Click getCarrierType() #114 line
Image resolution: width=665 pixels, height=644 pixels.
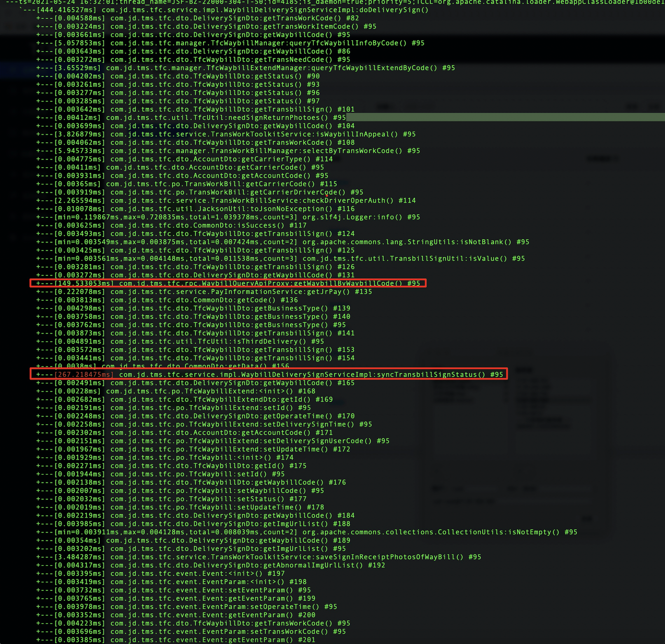click(184, 159)
